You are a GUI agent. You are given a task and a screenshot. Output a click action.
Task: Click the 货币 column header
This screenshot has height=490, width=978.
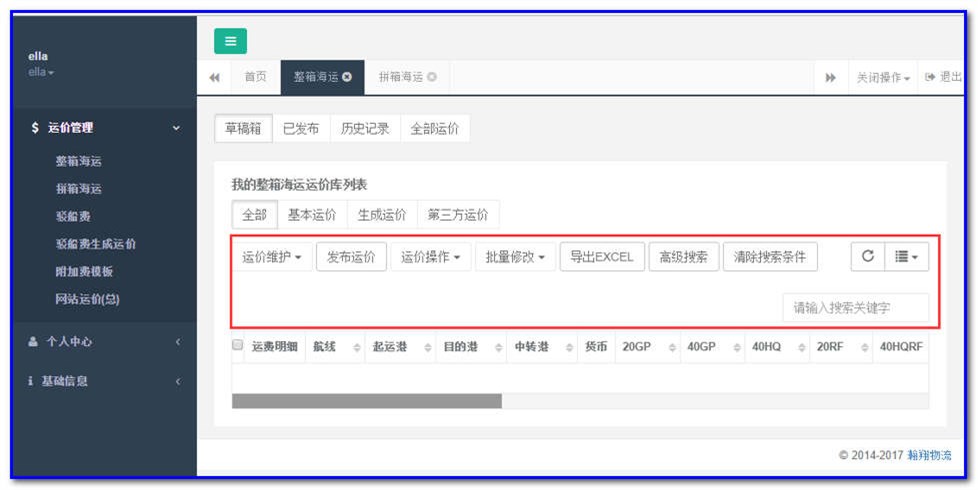tap(596, 347)
